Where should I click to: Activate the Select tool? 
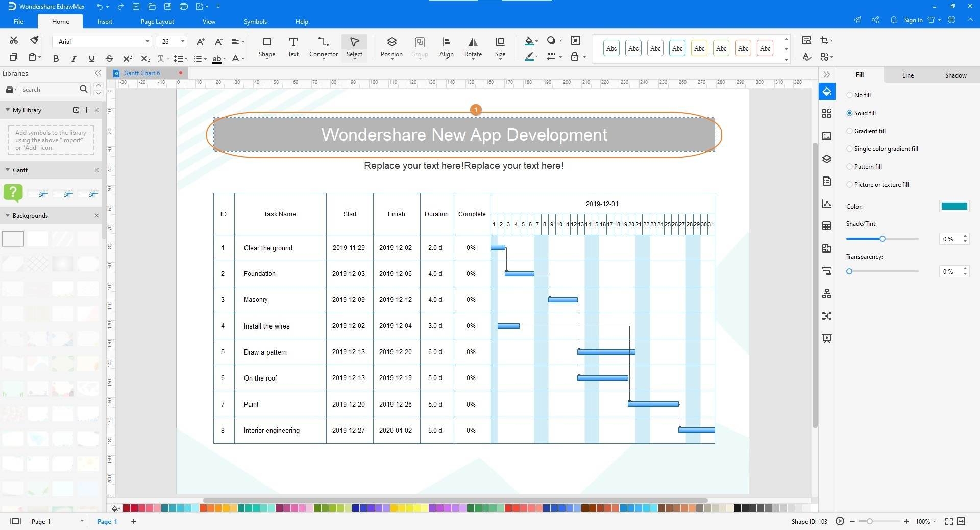coord(354,48)
